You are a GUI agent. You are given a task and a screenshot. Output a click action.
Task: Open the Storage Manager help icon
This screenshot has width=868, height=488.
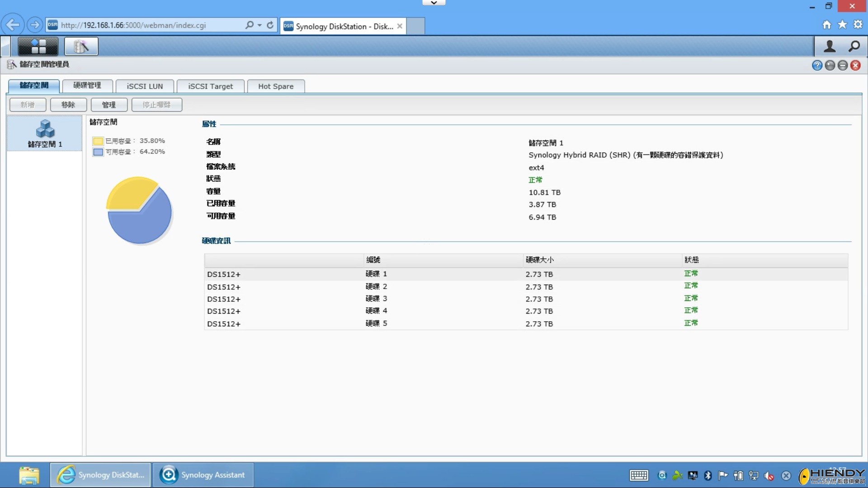click(817, 66)
